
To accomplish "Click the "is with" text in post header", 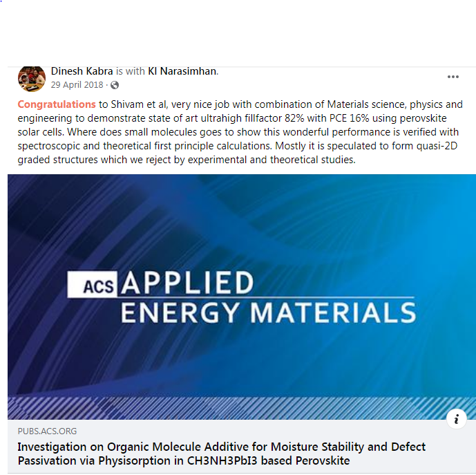I will click(x=130, y=71).
